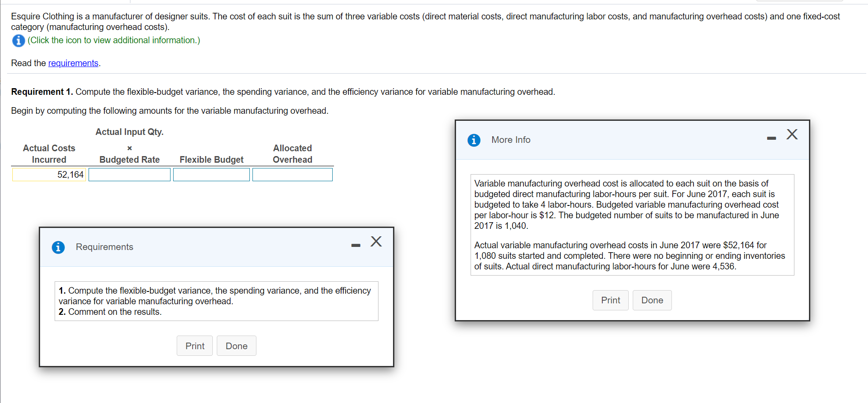Viewport: 868px width, 403px height.
Task: Click the 'Esquire Clothing is a manufacturer' intro paragraph
Action: tap(426, 22)
